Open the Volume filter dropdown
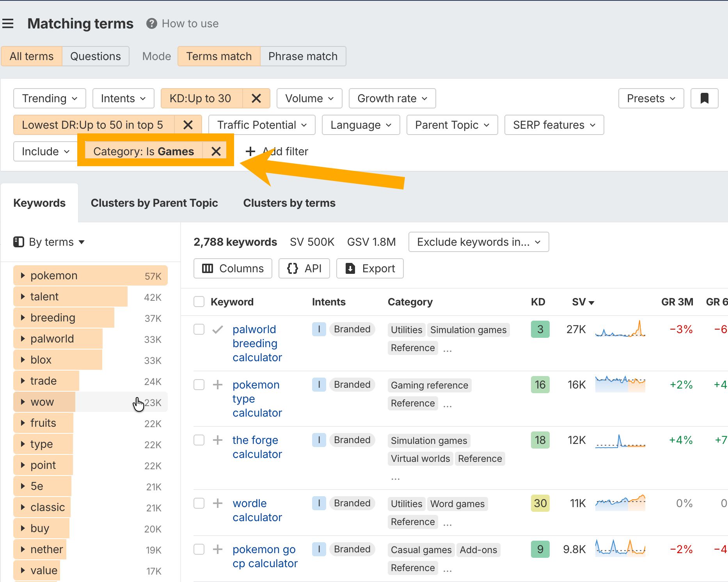 coord(309,98)
